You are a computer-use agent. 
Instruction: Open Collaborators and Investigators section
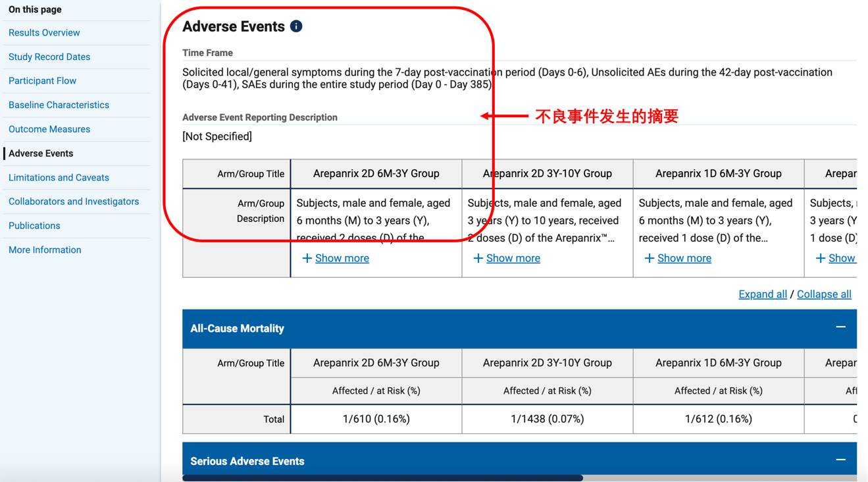74,201
